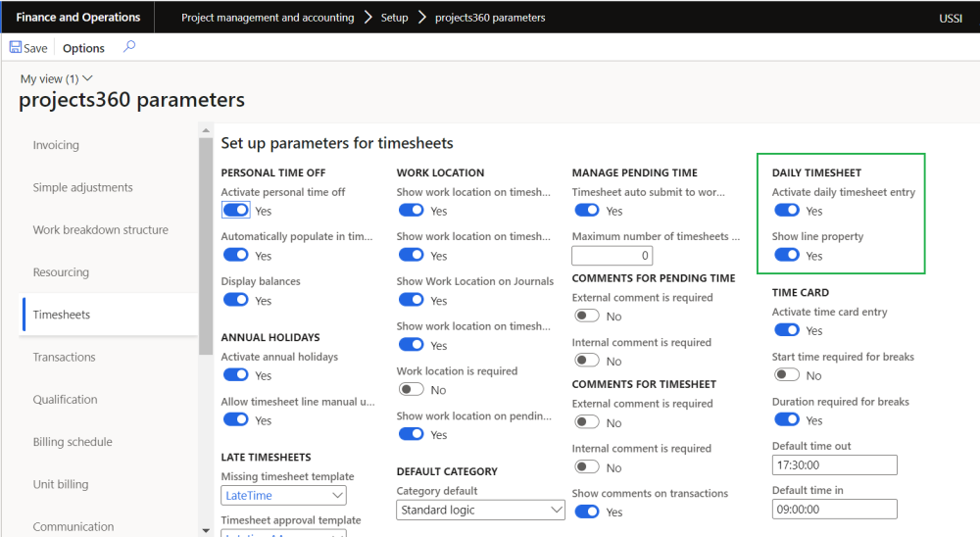The image size is (980, 537).
Task: Toggle Activate personal time off switch
Action: (x=236, y=210)
